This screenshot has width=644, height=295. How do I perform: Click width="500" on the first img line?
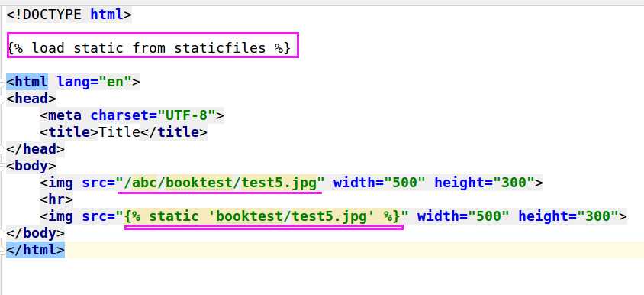[379, 183]
